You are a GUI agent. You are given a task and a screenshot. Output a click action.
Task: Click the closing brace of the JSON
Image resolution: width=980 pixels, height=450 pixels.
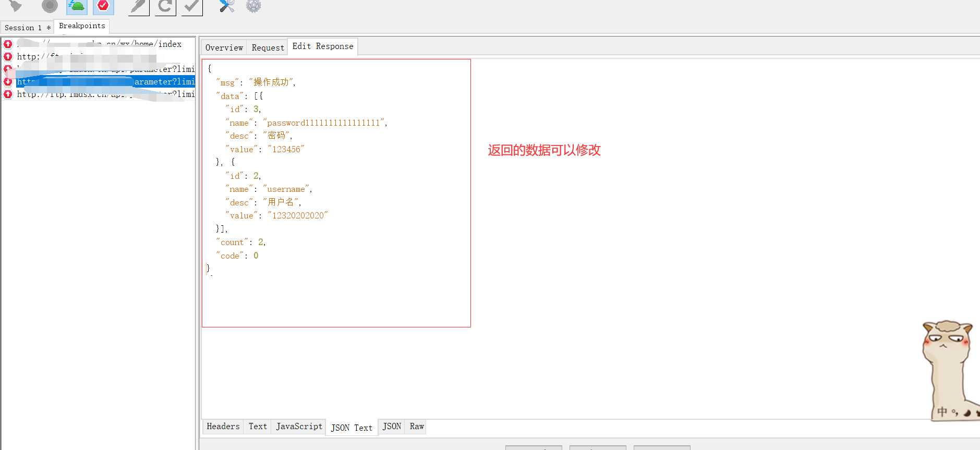[209, 269]
